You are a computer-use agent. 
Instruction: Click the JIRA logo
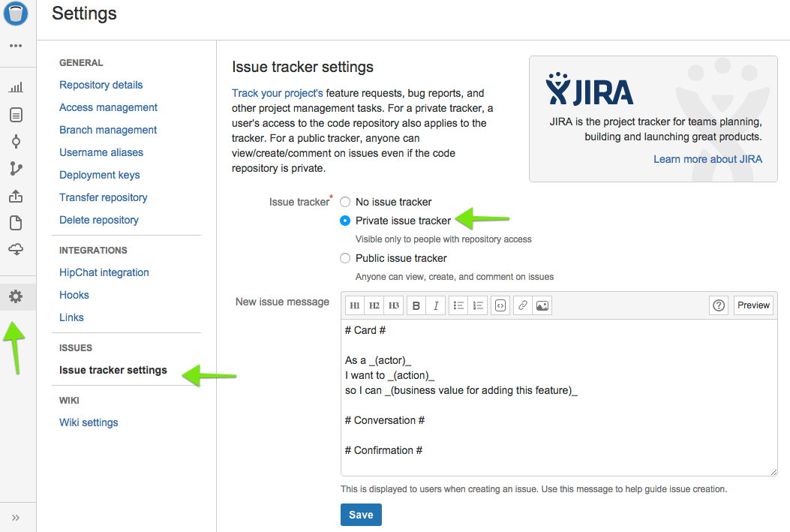coord(590,89)
